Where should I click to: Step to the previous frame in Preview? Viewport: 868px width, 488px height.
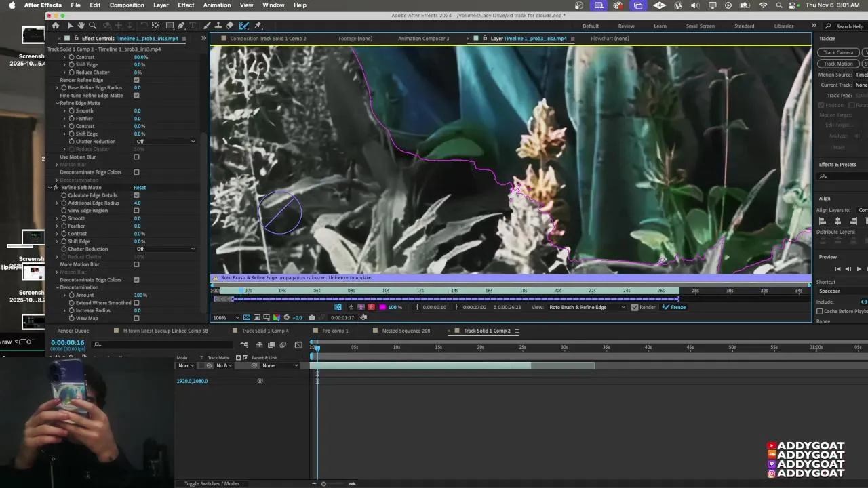tap(848, 269)
